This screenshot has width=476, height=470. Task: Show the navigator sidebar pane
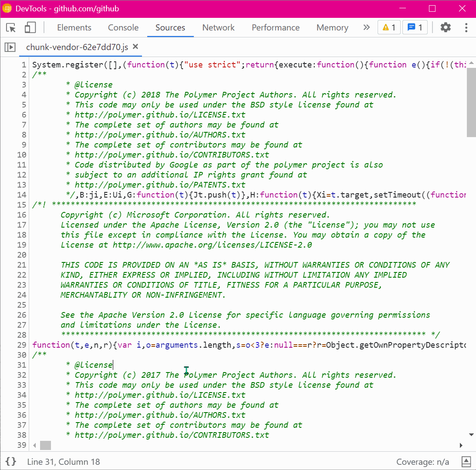pos(10,47)
